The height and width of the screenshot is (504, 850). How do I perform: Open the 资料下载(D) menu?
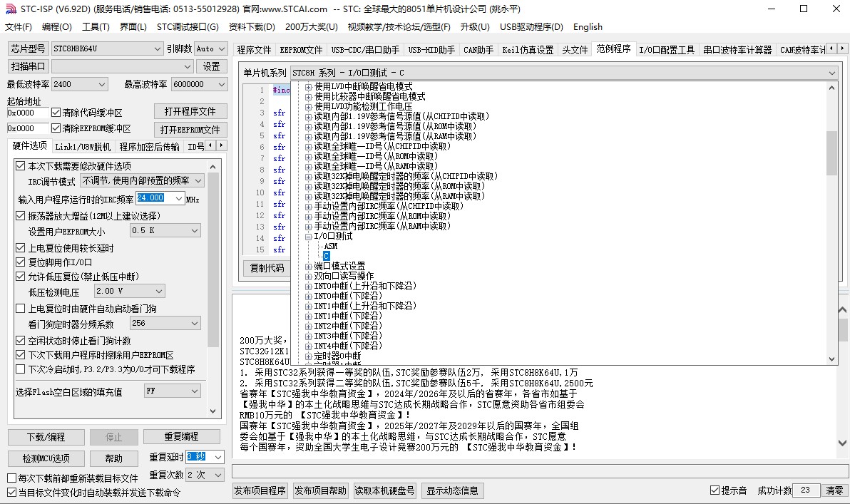[x=252, y=27]
